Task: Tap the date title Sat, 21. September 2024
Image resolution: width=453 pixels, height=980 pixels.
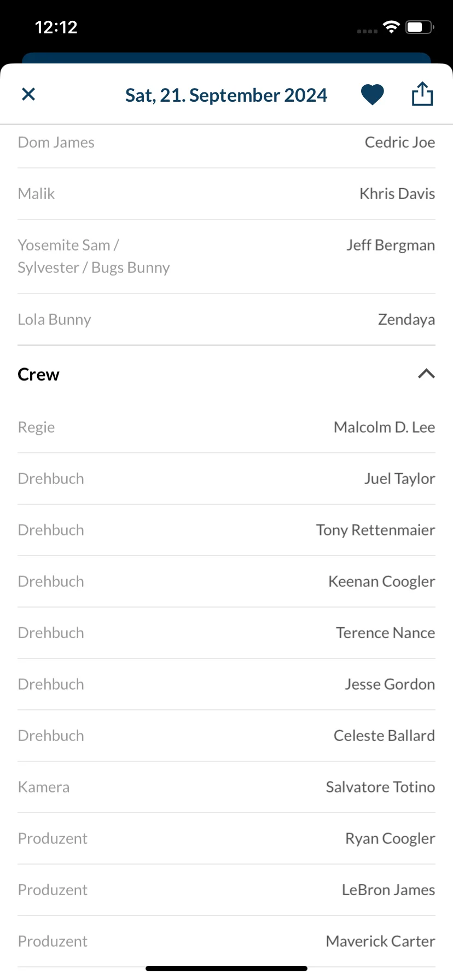Action: pos(226,95)
